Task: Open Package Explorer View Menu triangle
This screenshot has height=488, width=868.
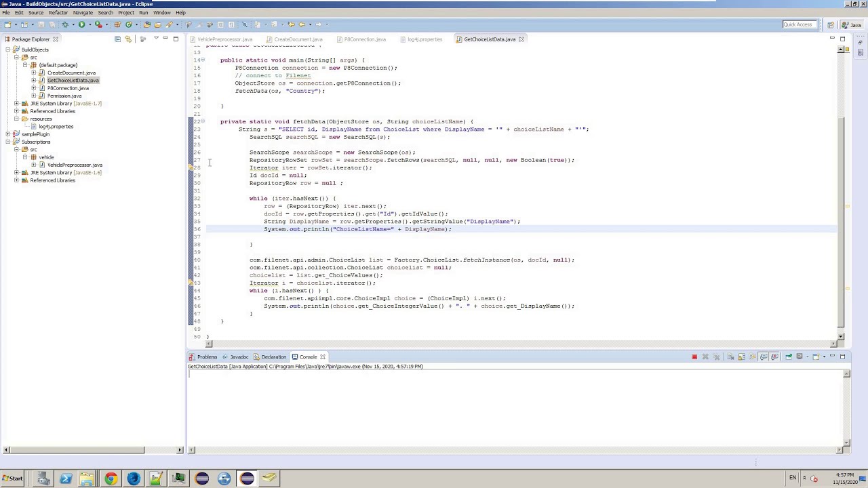Action: click(156, 38)
